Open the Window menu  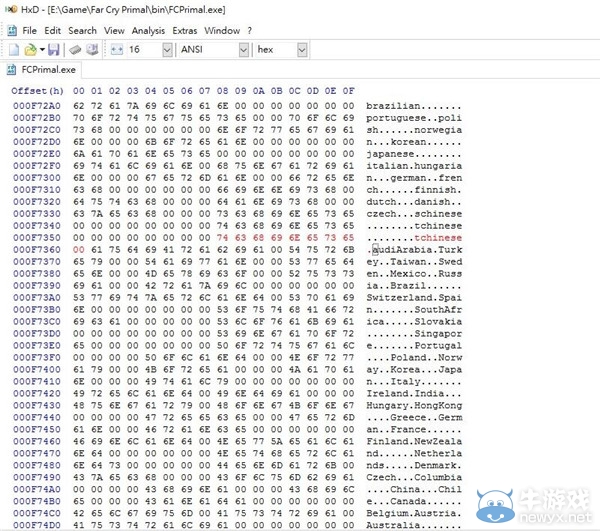pyautogui.click(x=222, y=31)
